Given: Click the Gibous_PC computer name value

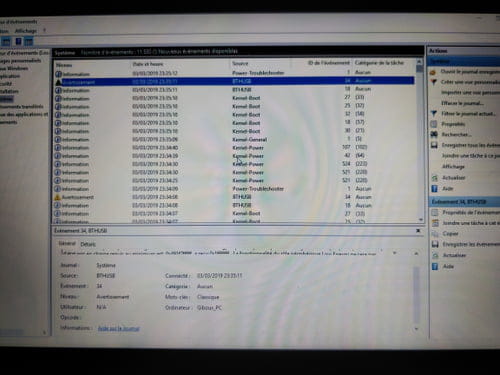Looking at the screenshot, I should [x=209, y=308].
